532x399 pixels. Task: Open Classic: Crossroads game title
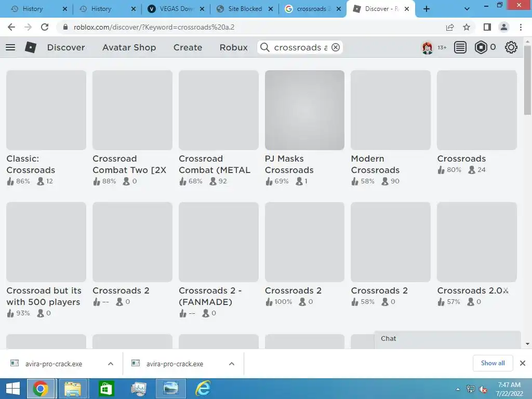pos(31,164)
